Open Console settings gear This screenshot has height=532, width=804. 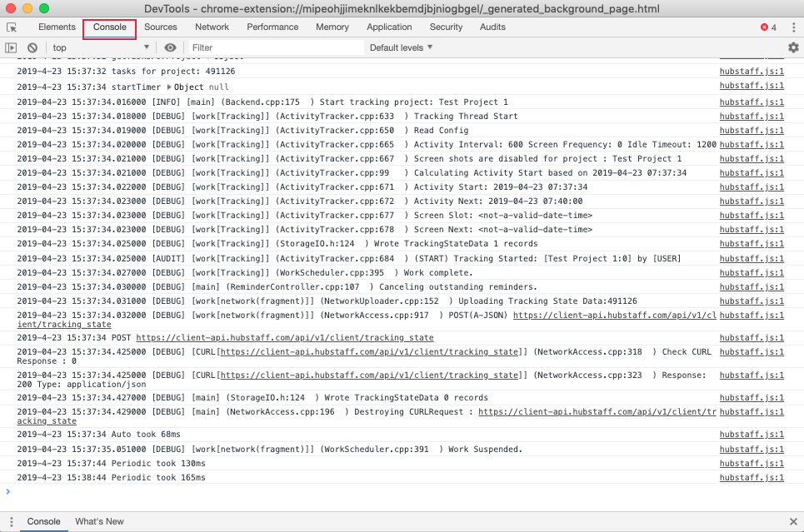(793, 47)
